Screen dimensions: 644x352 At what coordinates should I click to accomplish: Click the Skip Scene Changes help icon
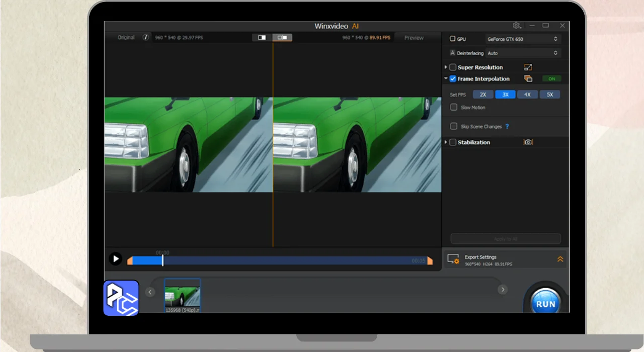(507, 127)
